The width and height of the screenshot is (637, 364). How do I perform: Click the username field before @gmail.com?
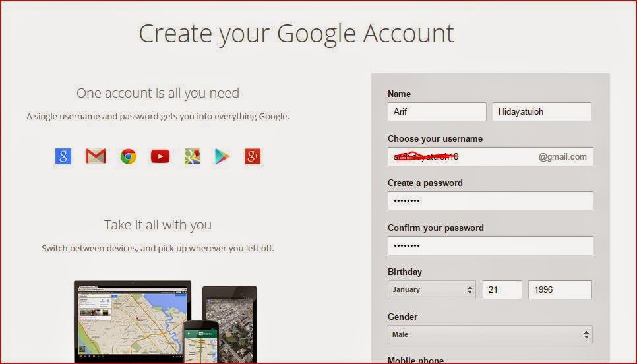491,156
